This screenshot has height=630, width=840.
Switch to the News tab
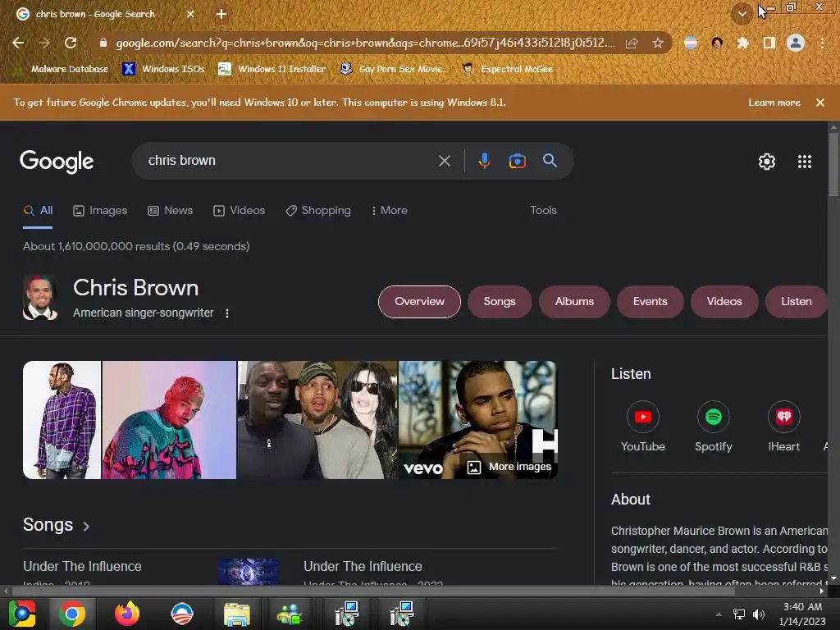click(171, 211)
